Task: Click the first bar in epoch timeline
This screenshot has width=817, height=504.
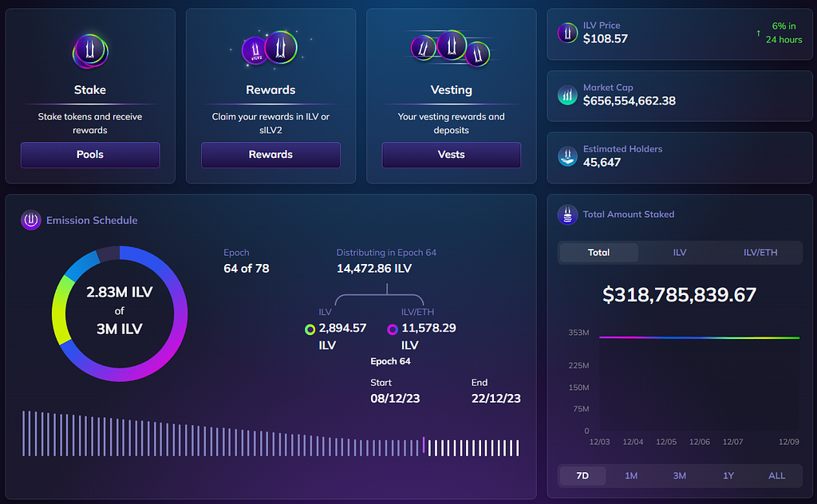Action: [23, 433]
